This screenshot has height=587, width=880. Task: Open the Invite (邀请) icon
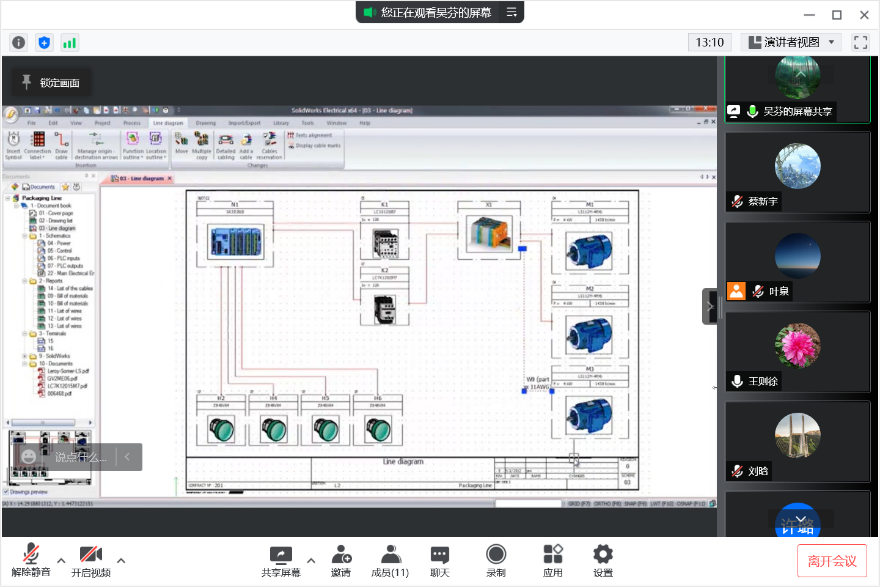pos(342,555)
